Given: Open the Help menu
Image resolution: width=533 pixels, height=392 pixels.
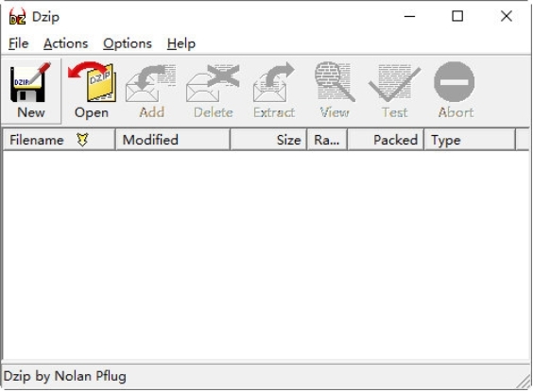Looking at the screenshot, I should point(181,43).
